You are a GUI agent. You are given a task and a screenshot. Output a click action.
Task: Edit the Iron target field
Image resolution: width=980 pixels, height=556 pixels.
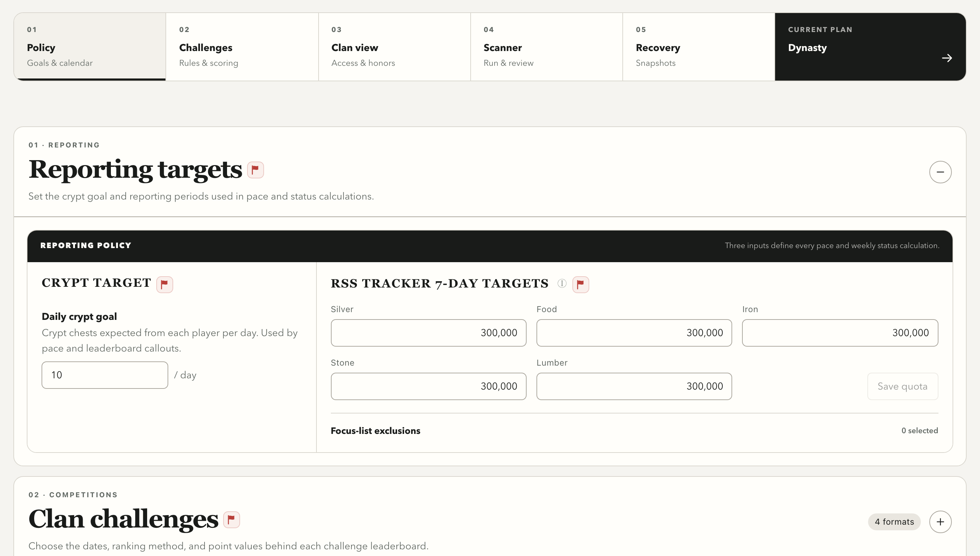click(x=840, y=333)
